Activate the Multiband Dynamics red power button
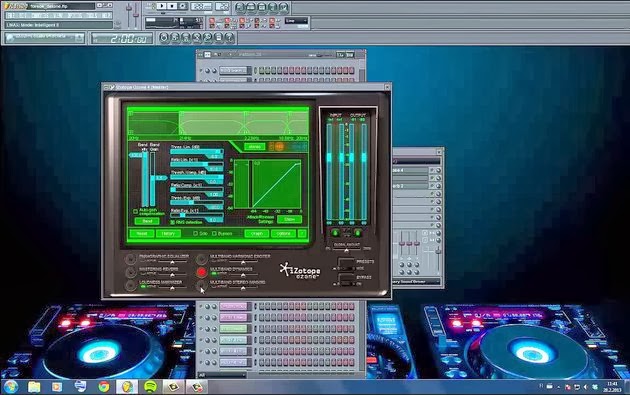Screen dimensions: 630x395 (x=201, y=272)
